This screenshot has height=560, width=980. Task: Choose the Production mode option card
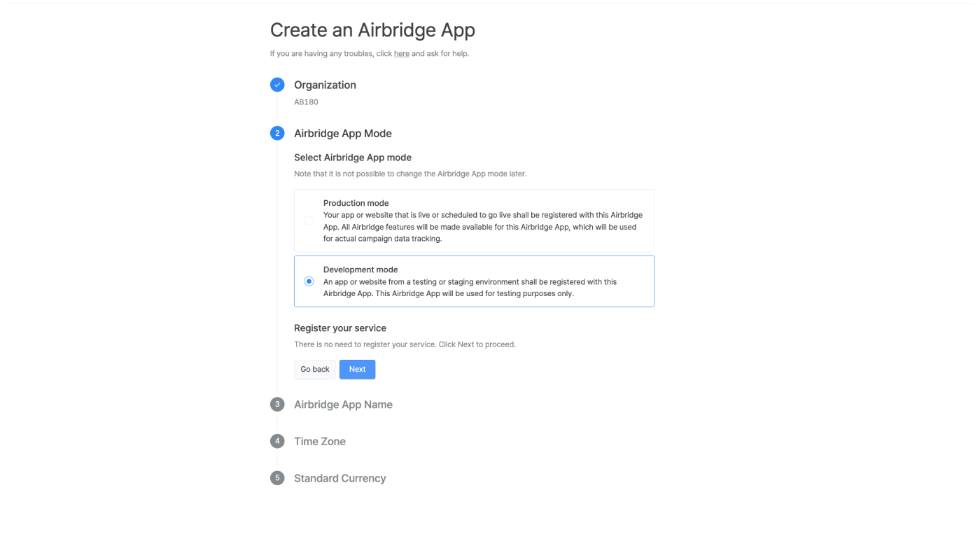pyautogui.click(x=474, y=220)
